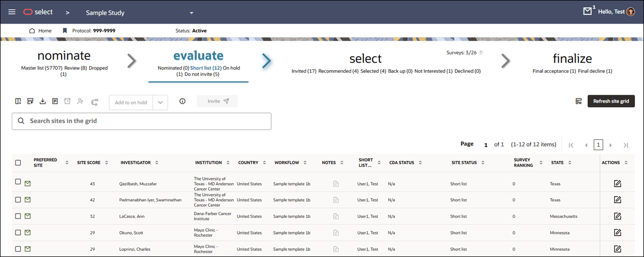Open the Master list (57707) link
This screenshot has height=257, width=644.
pos(42,68)
